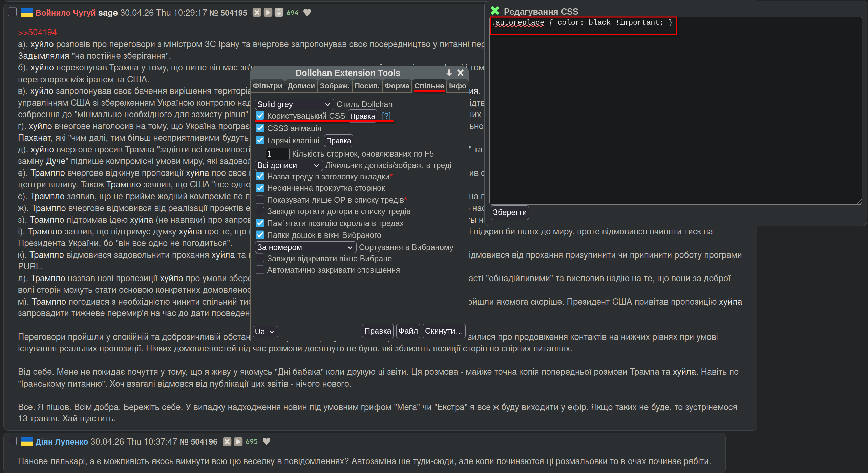Open the Ua language dropdown
The height and width of the screenshot is (473, 868).
(x=265, y=331)
